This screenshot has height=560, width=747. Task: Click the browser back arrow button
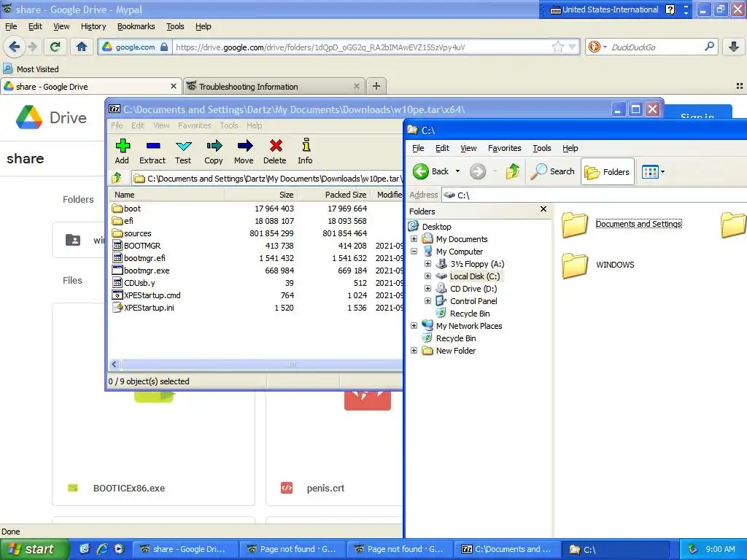point(14,47)
